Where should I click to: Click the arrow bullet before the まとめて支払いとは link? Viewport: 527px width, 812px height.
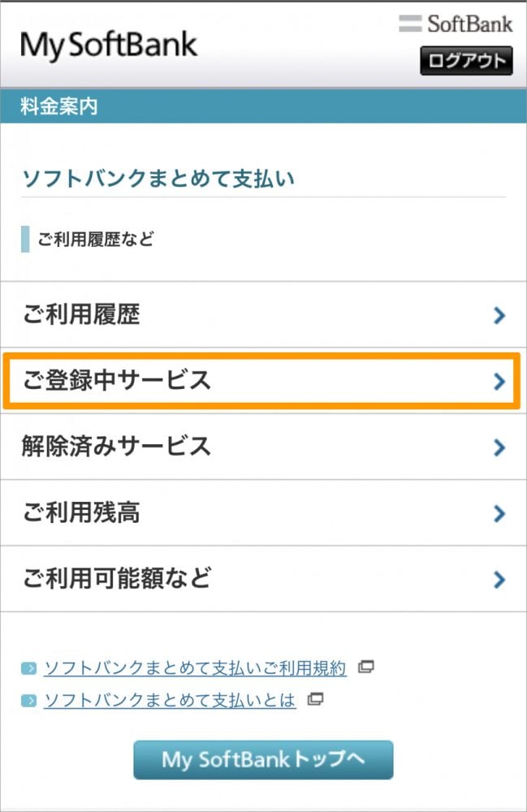coord(29,700)
